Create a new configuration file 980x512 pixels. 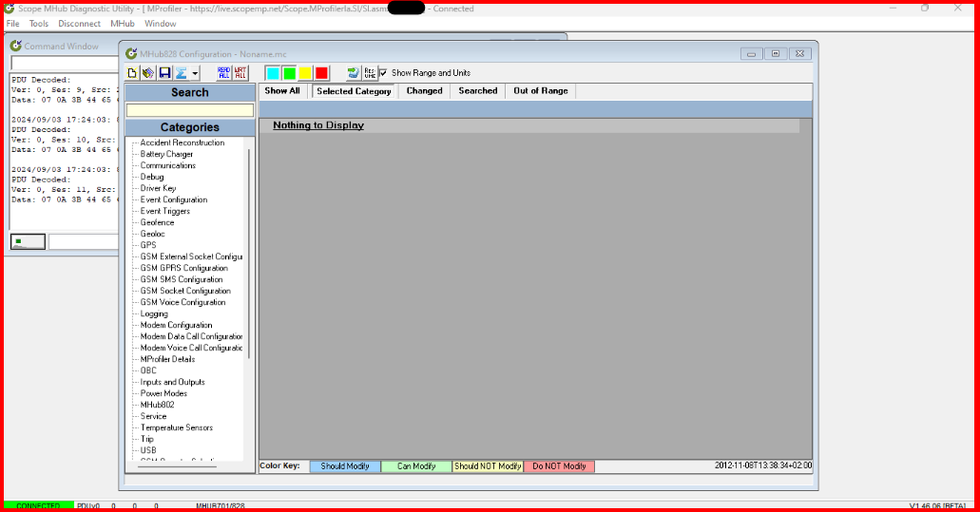pos(132,73)
